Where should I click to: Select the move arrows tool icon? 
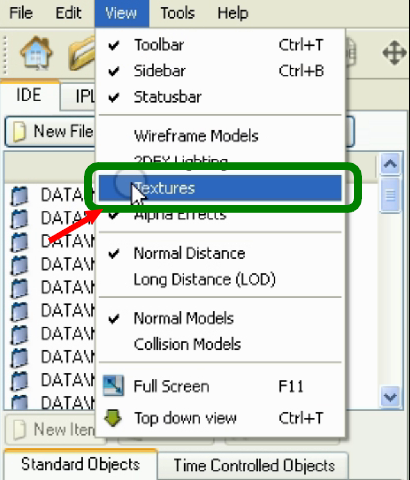pos(394,53)
